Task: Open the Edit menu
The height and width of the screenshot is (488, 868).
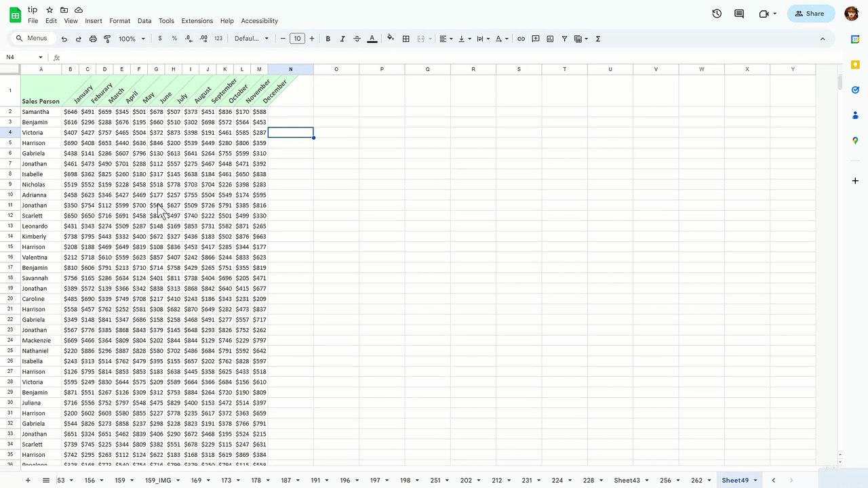Action: [51, 21]
